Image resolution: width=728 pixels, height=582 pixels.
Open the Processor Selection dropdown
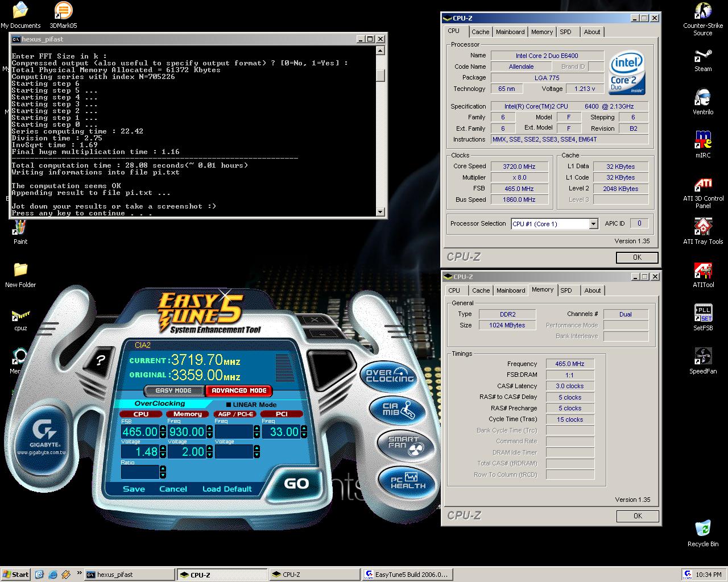click(x=593, y=224)
